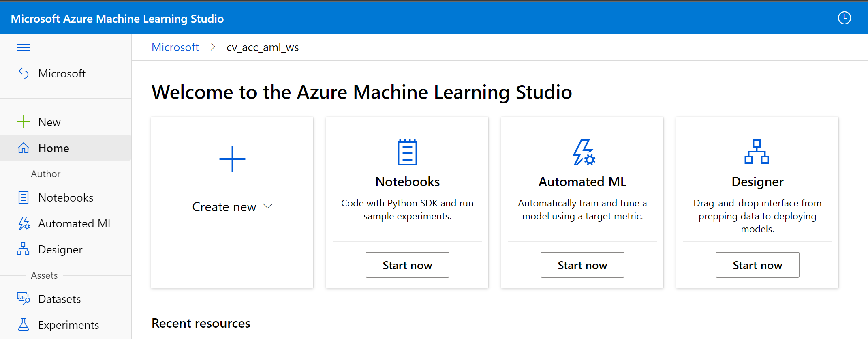The height and width of the screenshot is (339, 868).
Task: Collapse the hamburger navigation menu
Action: tap(24, 47)
